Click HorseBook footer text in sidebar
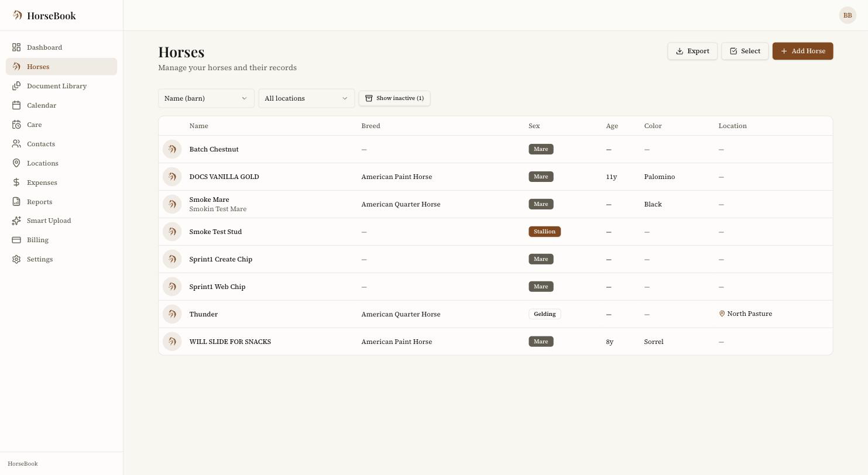The height and width of the screenshot is (475, 868). coord(23,464)
